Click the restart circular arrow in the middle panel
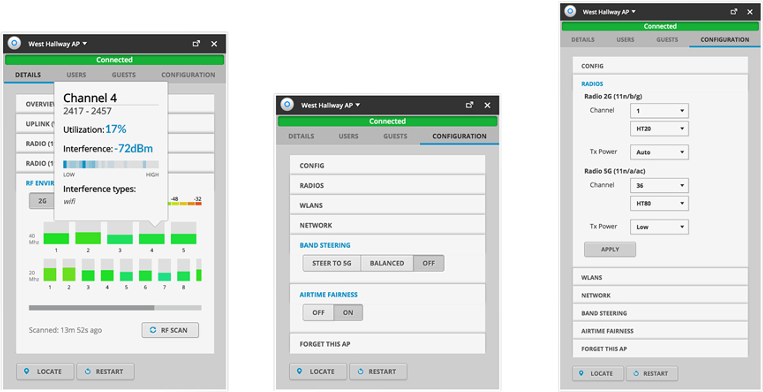The height and width of the screenshot is (392, 763). click(360, 372)
